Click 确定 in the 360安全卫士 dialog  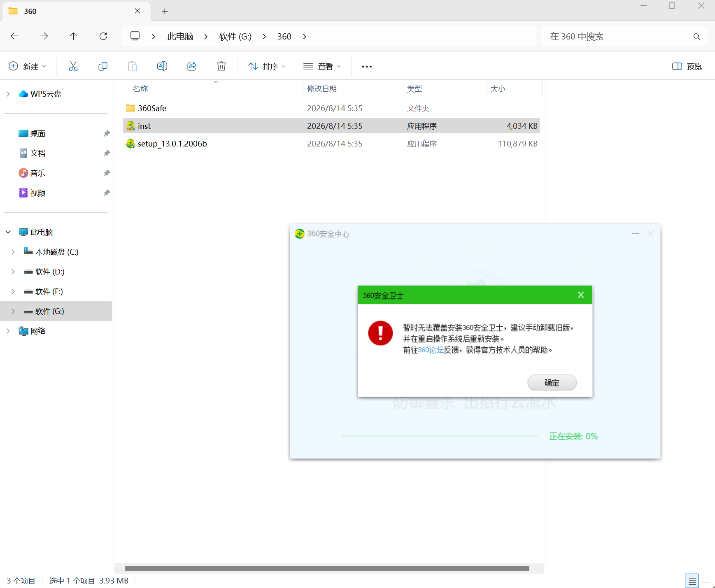552,383
